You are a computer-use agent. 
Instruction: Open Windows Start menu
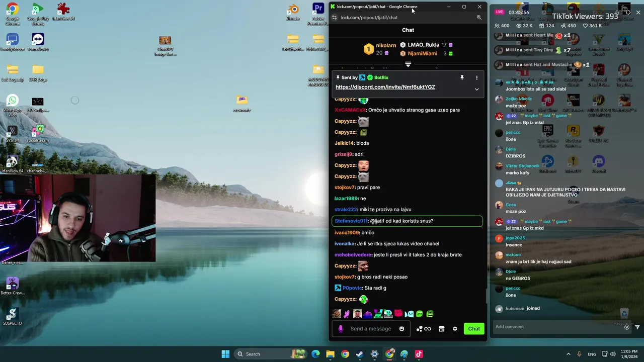[225, 354]
